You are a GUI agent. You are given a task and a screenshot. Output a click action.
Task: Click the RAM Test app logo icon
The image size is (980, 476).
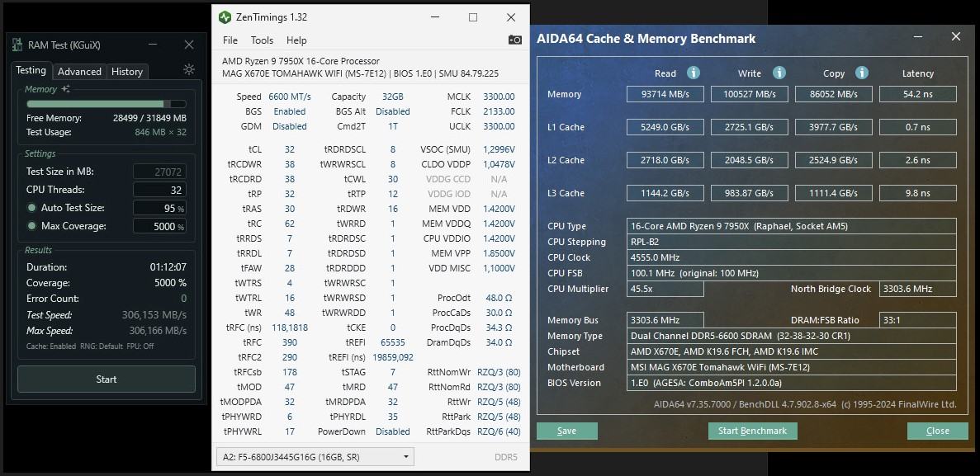[18, 45]
